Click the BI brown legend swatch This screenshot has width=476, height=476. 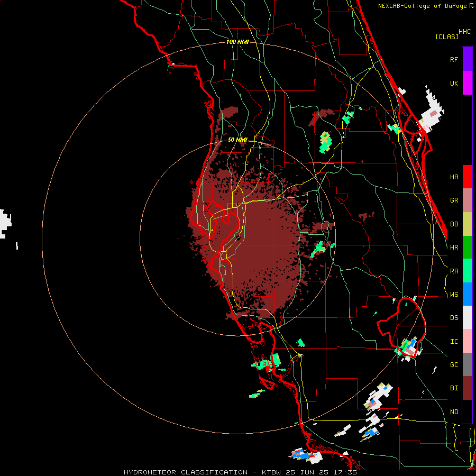[467, 388]
